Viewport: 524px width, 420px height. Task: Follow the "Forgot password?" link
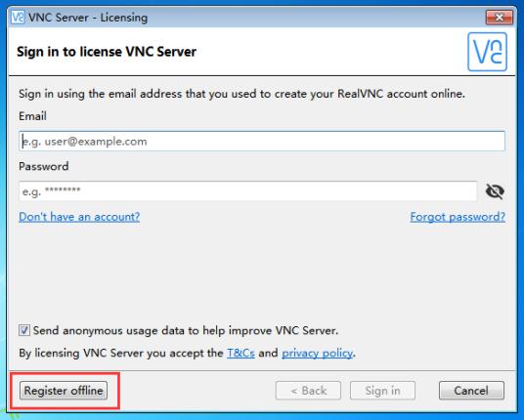(x=458, y=217)
